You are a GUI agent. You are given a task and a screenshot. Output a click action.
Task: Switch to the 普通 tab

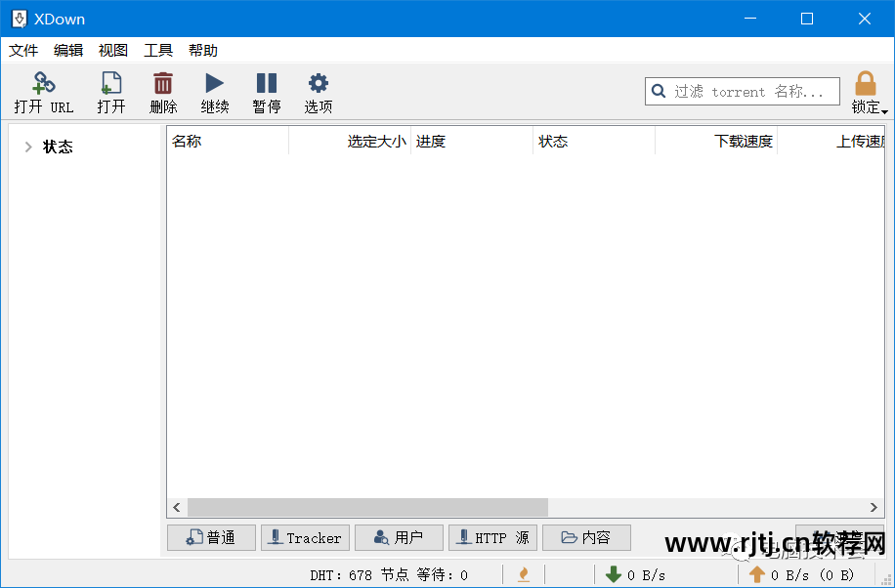211,538
